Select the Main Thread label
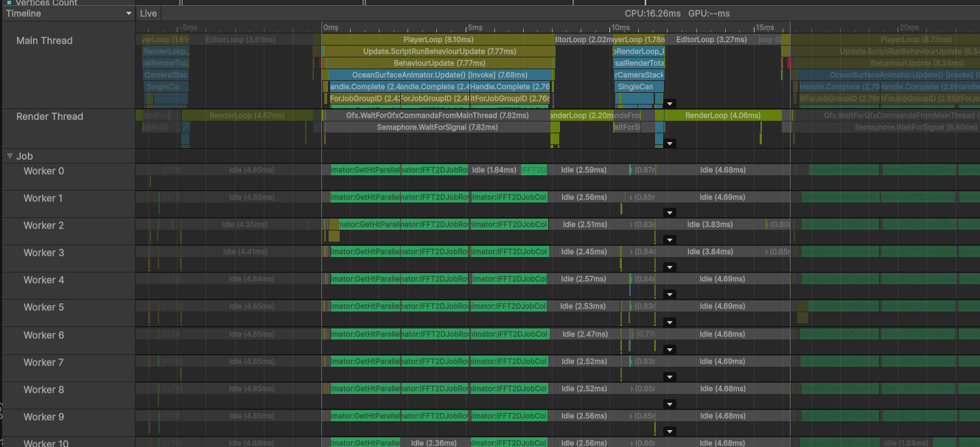The height and width of the screenshot is (447, 980). click(x=44, y=41)
